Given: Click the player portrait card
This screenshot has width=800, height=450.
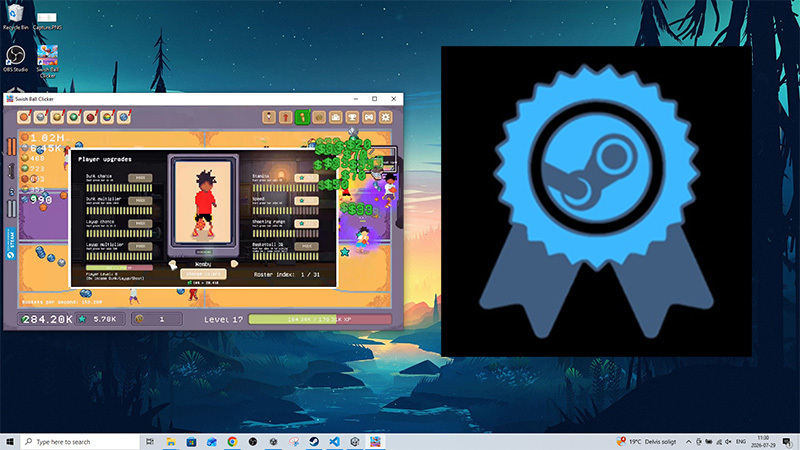Looking at the screenshot, I should (204, 203).
